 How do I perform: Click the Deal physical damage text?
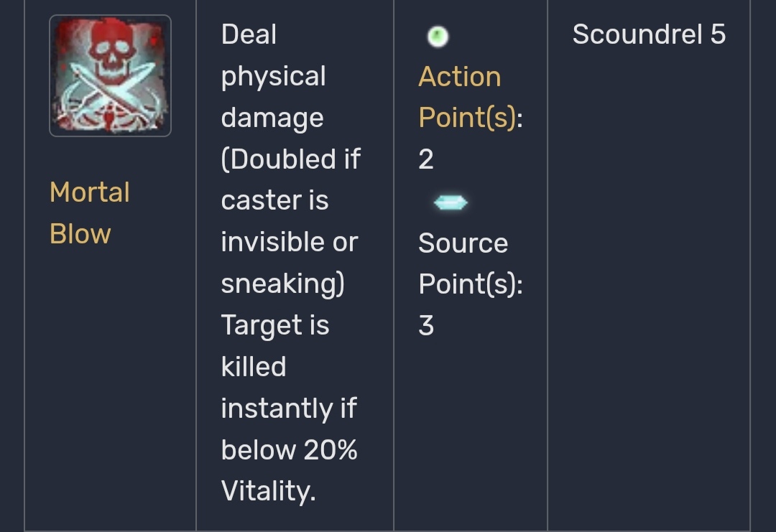(273, 76)
